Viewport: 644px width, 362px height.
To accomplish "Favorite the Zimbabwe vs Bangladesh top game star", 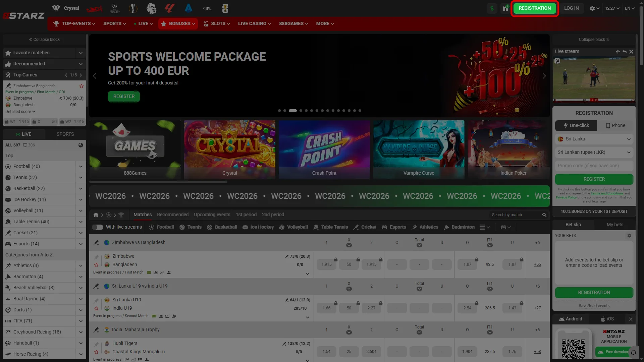I will (x=82, y=86).
